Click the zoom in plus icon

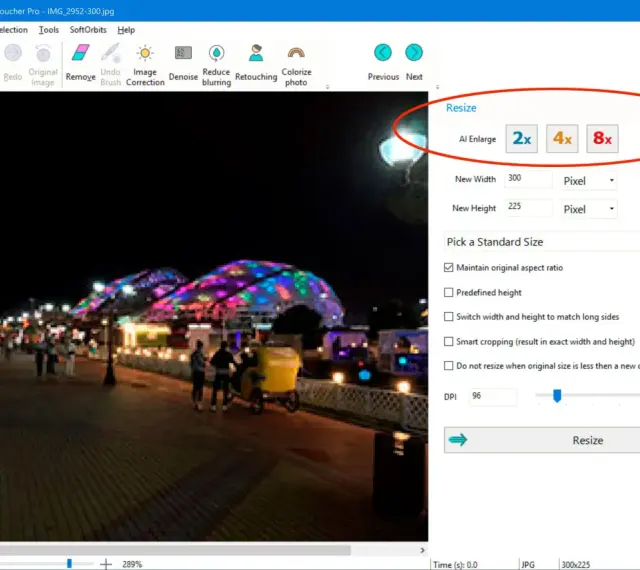(106, 564)
